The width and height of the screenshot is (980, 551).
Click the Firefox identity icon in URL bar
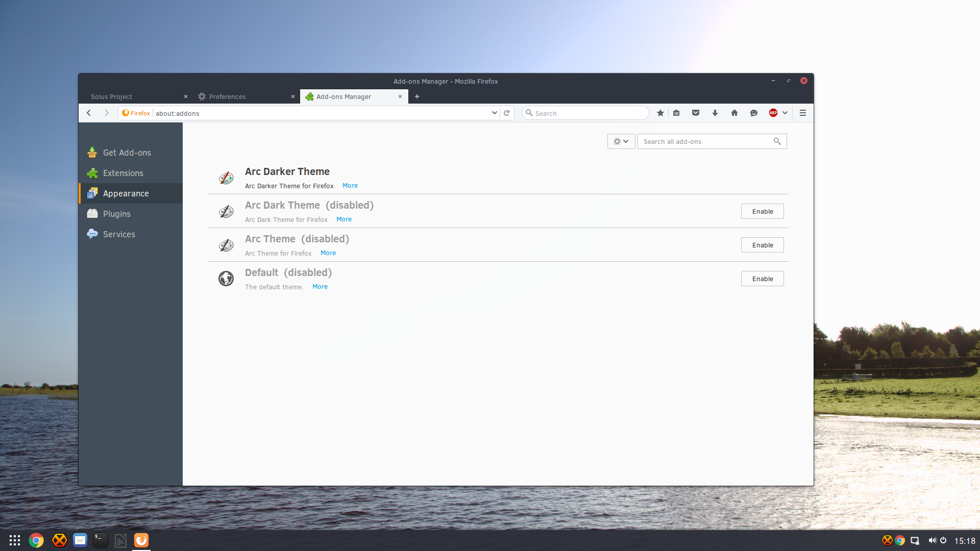(x=136, y=113)
